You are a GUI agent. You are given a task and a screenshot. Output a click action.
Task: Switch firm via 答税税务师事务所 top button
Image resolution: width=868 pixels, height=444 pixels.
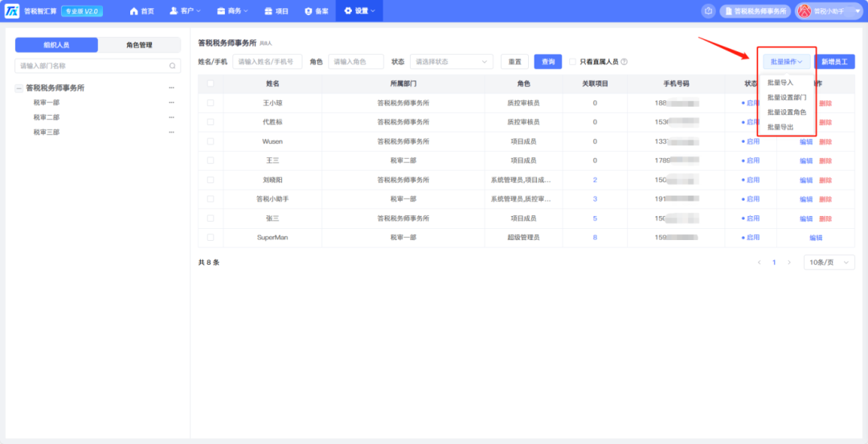(755, 11)
